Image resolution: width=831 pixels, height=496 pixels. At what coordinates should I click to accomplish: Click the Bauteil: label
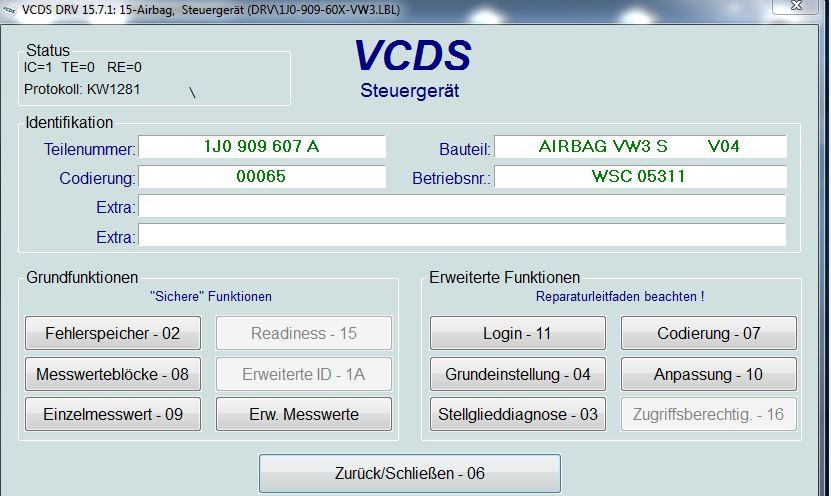[x=465, y=149]
